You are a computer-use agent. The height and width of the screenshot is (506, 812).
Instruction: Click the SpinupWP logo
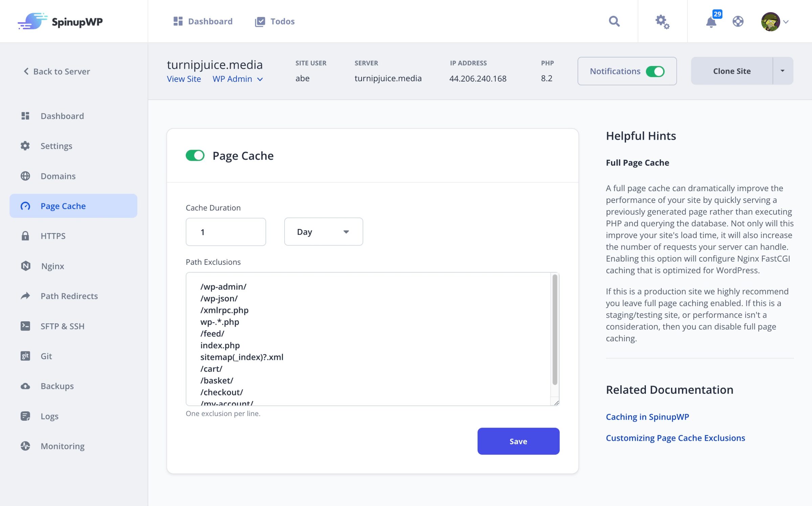[x=60, y=22]
